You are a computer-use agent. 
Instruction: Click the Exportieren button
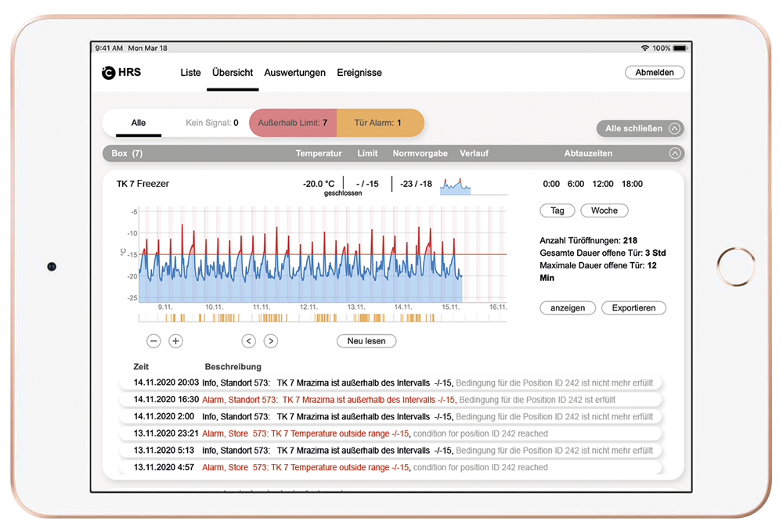pyautogui.click(x=633, y=308)
